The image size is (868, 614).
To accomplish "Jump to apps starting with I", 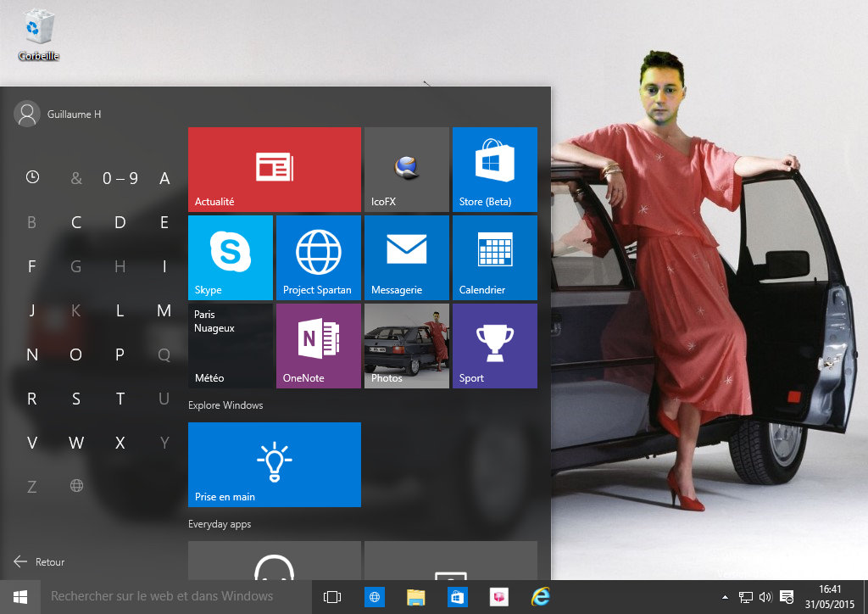I will pos(164,266).
